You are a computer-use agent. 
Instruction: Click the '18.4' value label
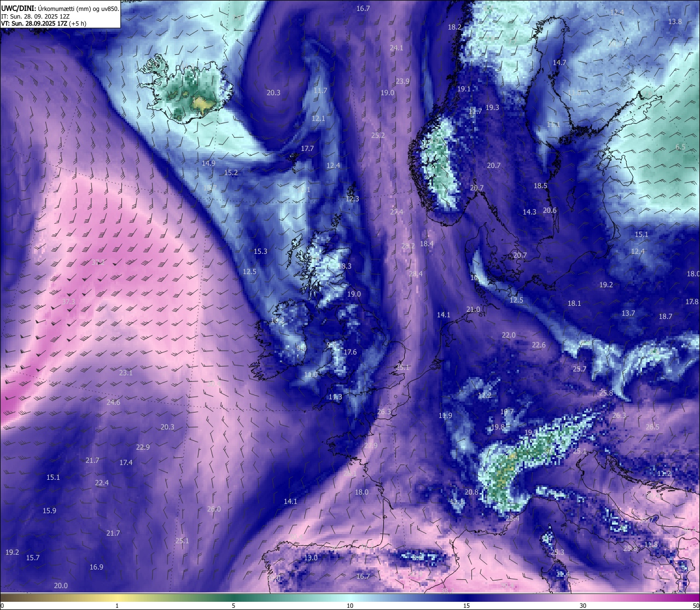427,243
